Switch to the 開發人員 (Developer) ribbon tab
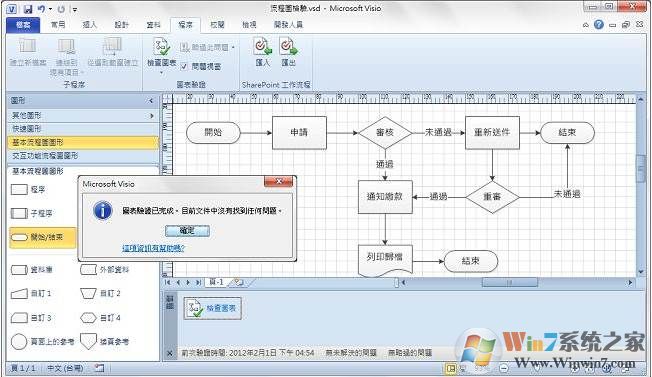This screenshot has width=652, height=377. pos(288,25)
